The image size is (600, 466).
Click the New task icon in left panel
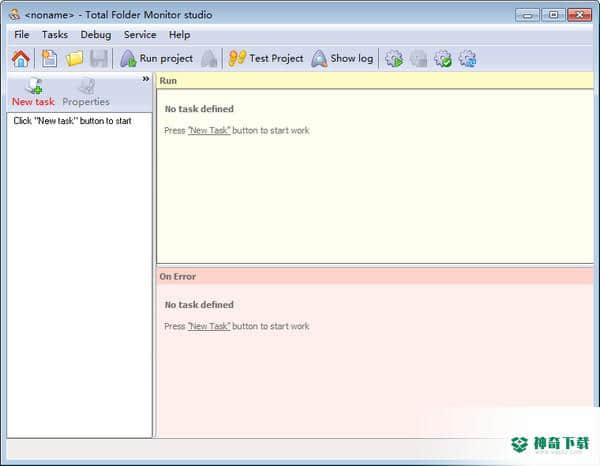pos(33,92)
